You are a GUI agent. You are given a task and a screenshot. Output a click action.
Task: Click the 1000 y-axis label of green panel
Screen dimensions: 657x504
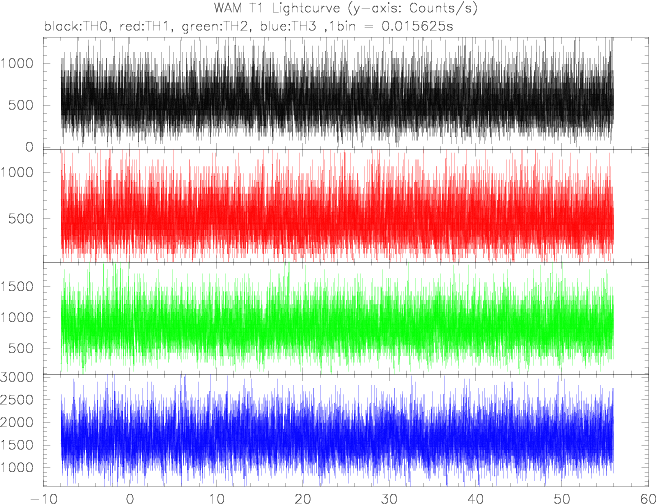click(x=17, y=318)
